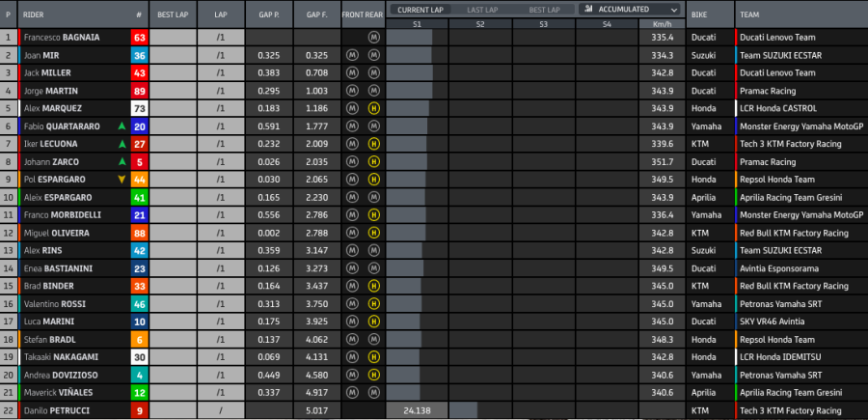Click bar chart icon next to Accumulated
This screenshot has width=868, height=420.
tap(587, 9)
